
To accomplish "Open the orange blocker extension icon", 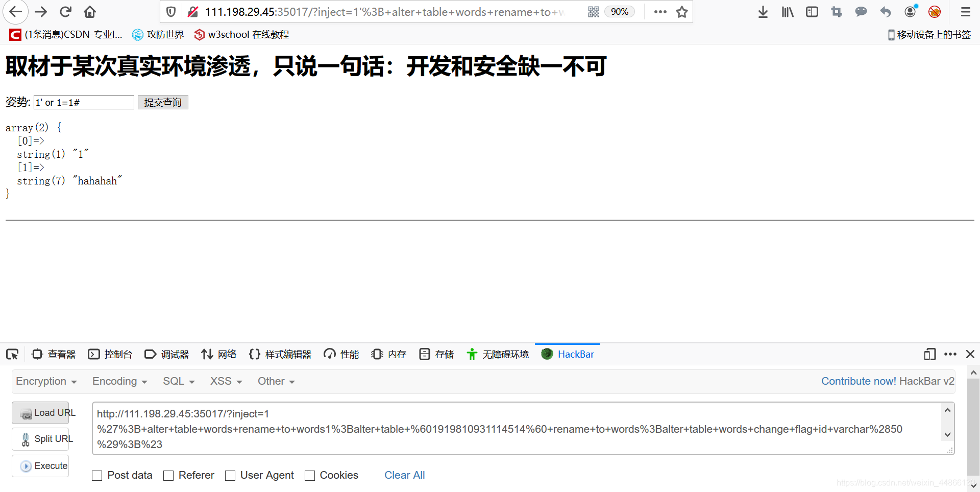I will [x=935, y=12].
